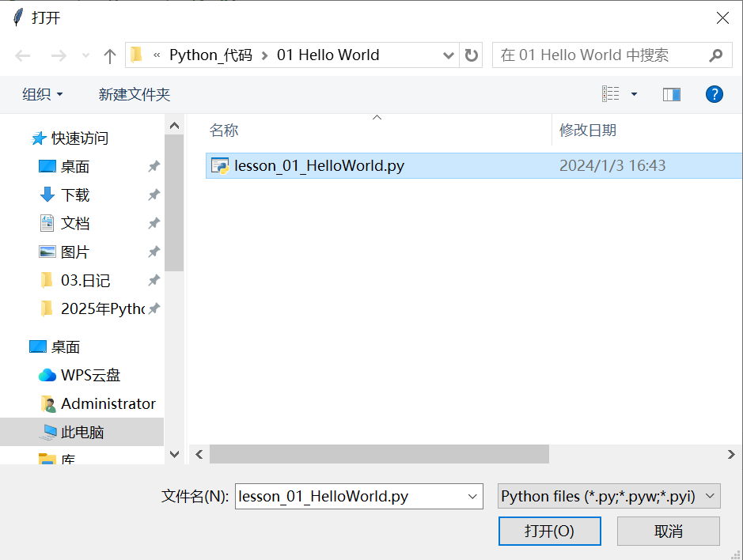743x560 pixels.
Task: Select Python_代码 in the address path
Action: coord(210,55)
